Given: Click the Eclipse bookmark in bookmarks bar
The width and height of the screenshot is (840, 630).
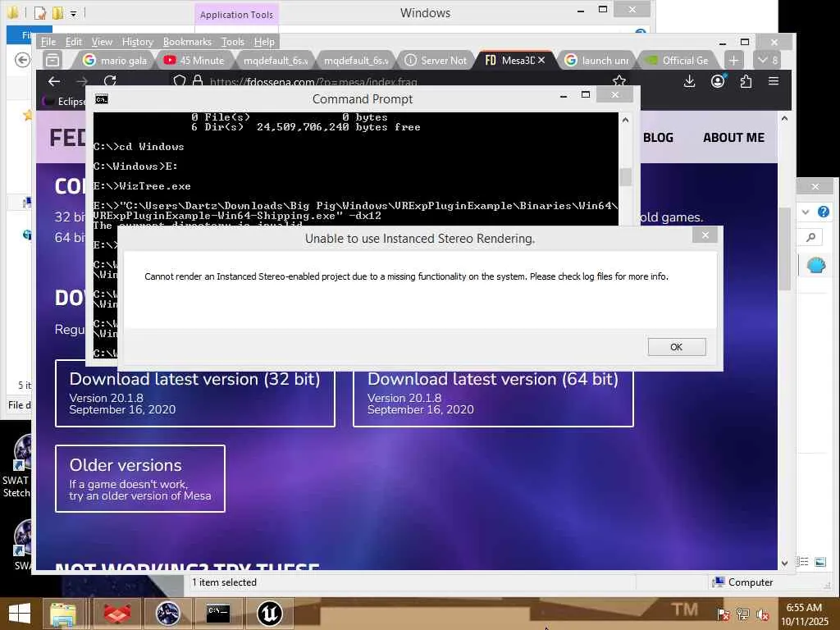Looking at the screenshot, I should (65, 101).
